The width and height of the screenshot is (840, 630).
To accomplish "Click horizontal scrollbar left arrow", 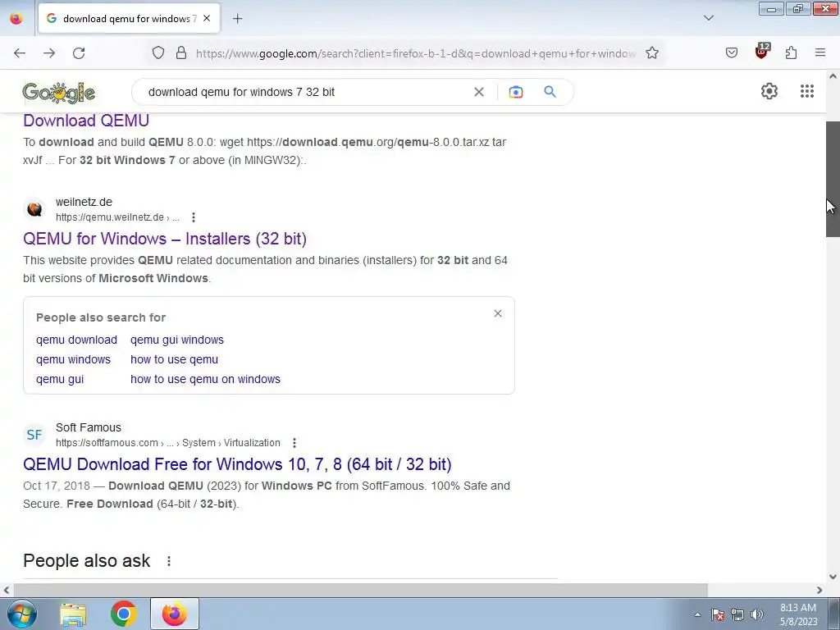I will pos(7,590).
